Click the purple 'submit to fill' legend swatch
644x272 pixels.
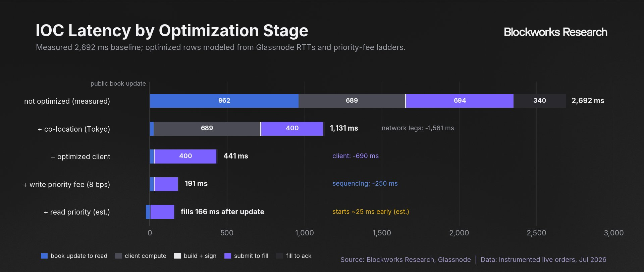pyautogui.click(x=228, y=256)
